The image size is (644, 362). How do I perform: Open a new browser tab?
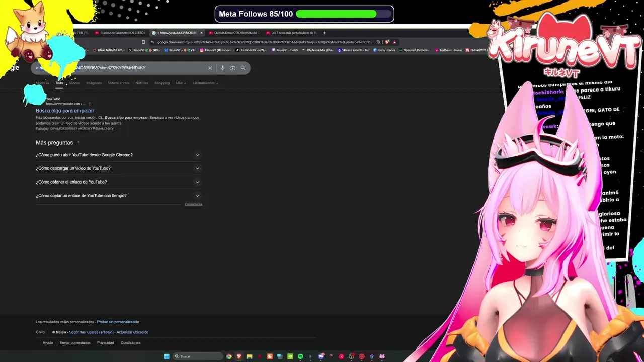point(324,33)
